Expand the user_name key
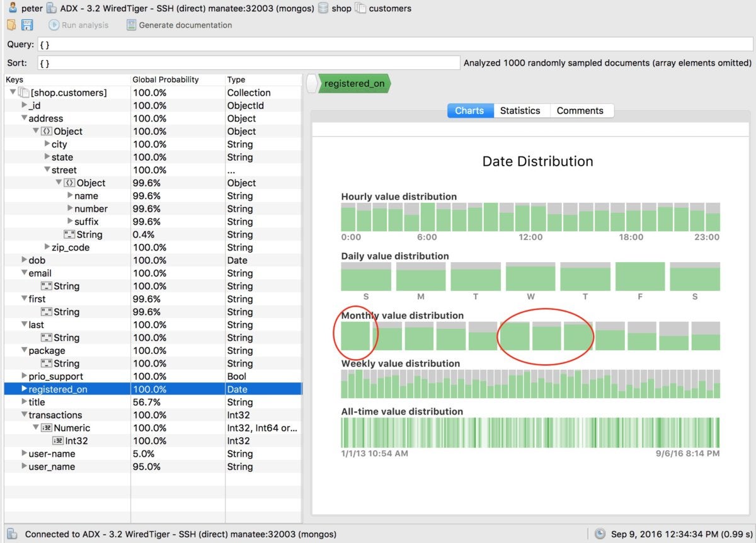Viewport: 756px width, 543px height. 25,466
